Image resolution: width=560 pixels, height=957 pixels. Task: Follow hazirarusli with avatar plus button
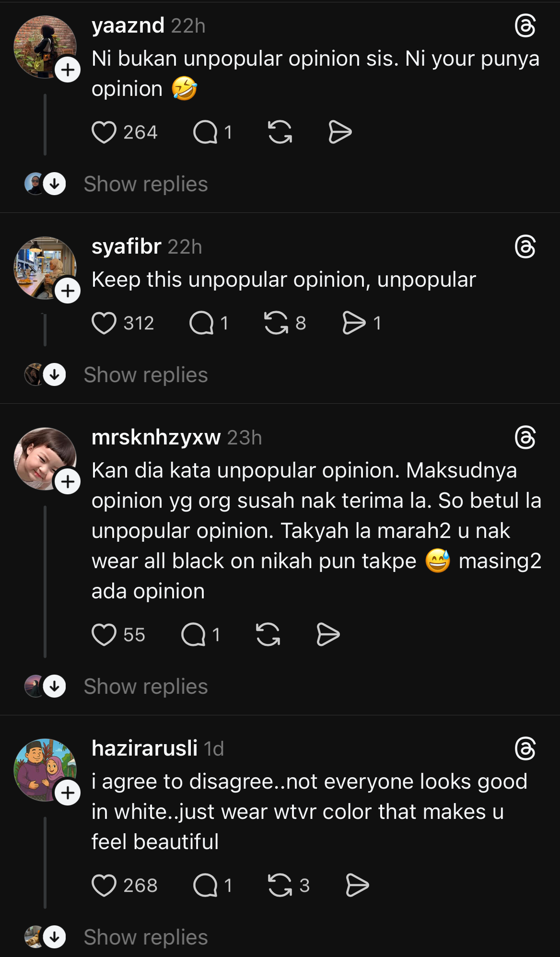tap(68, 793)
